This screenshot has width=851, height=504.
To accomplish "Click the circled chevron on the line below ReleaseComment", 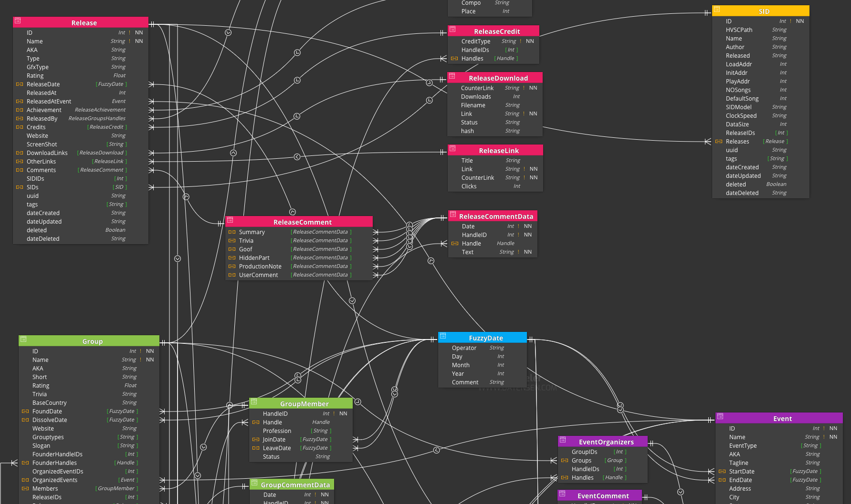I will coord(352,300).
